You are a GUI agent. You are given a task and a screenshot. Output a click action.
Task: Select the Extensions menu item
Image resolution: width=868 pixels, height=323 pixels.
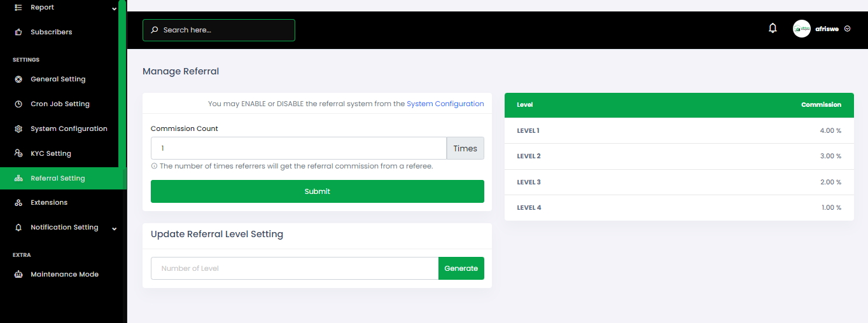pos(49,203)
